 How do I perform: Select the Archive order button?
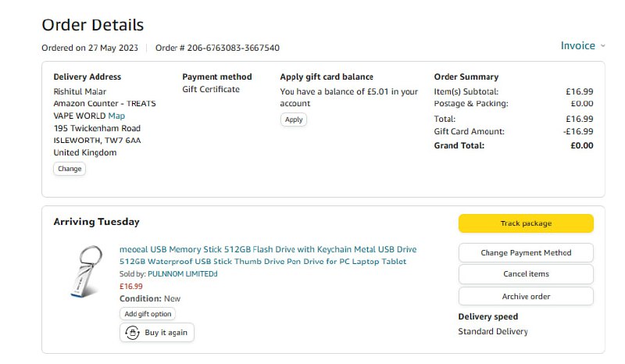pyautogui.click(x=526, y=297)
